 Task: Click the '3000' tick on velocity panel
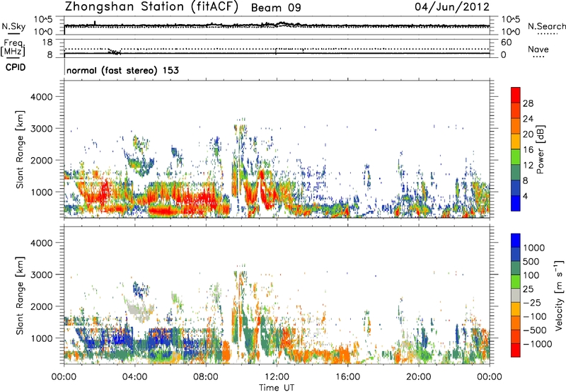tap(42, 275)
